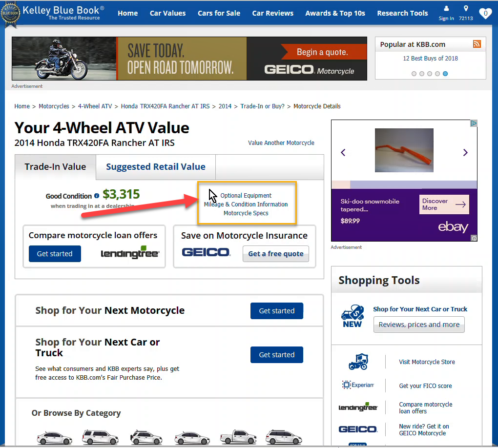Switch to Suggested Retail Value tab

click(156, 167)
